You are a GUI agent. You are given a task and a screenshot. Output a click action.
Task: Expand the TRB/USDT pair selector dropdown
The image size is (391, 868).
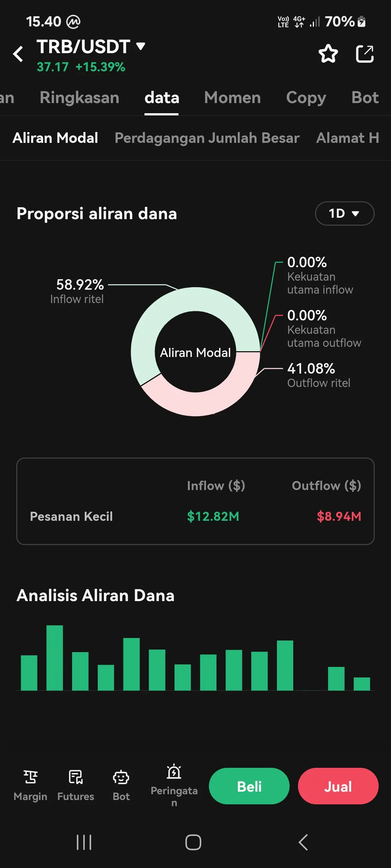coord(140,46)
